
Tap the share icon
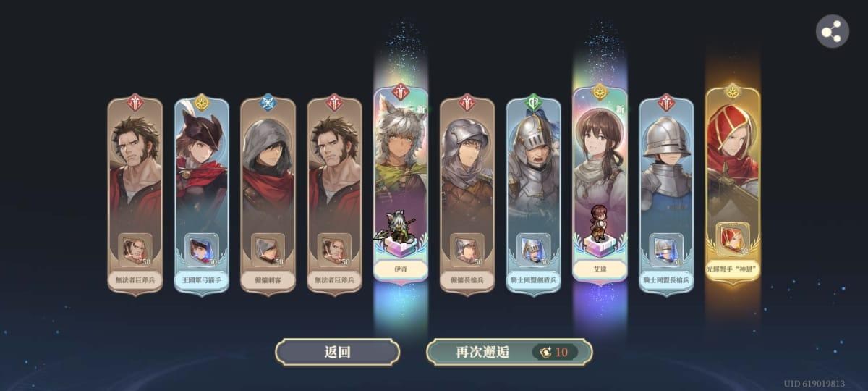click(833, 32)
